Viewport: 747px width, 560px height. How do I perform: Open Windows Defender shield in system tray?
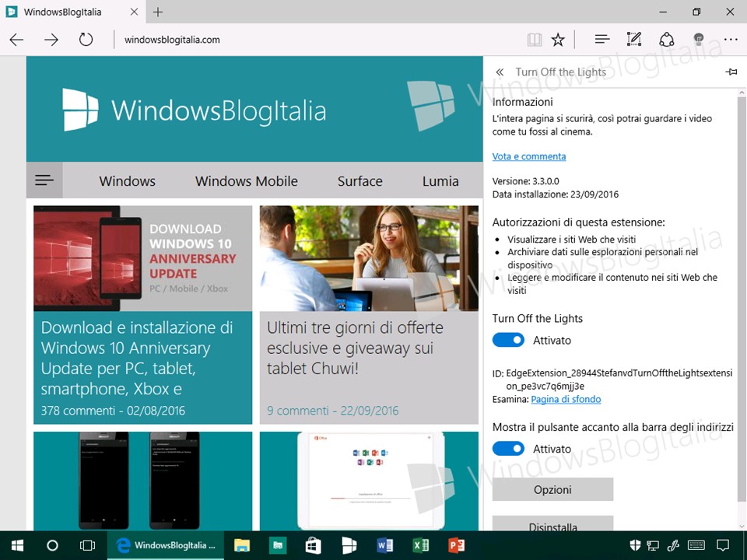pos(635,545)
